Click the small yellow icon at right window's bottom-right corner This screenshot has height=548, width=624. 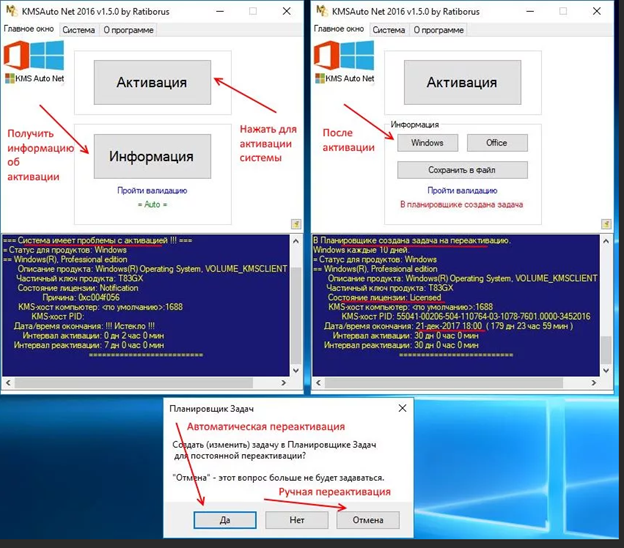[x=607, y=224]
